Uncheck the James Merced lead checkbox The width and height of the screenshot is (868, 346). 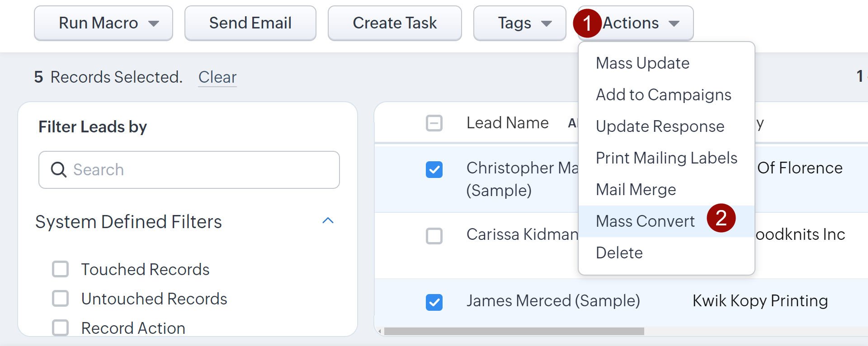tap(434, 302)
